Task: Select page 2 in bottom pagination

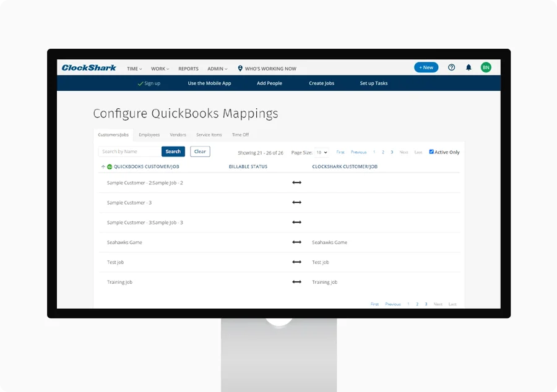Action: click(x=417, y=304)
